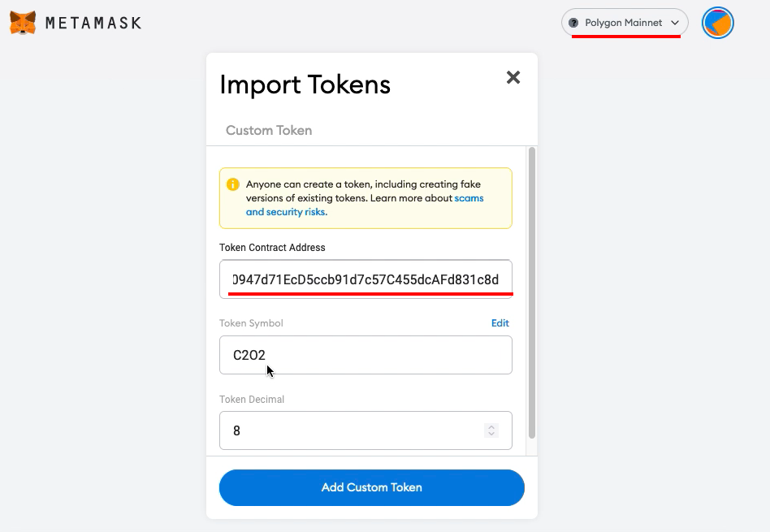Open the Polygon Mainnet network selector
Viewport: 770px width, 532px height.
[x=625, y=23]
